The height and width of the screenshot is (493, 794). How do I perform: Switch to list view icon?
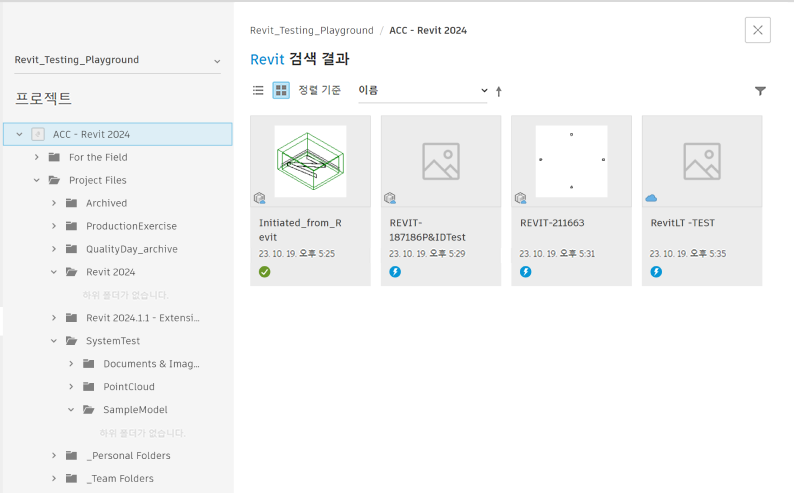tap(258, 91)
